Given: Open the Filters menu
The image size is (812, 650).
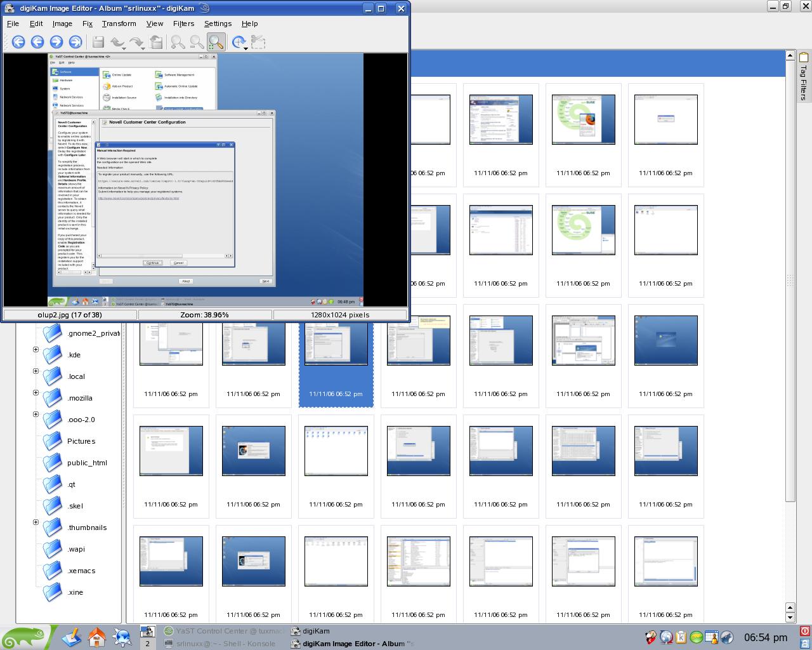Looking at the screenshot, I should click(183, 23).
